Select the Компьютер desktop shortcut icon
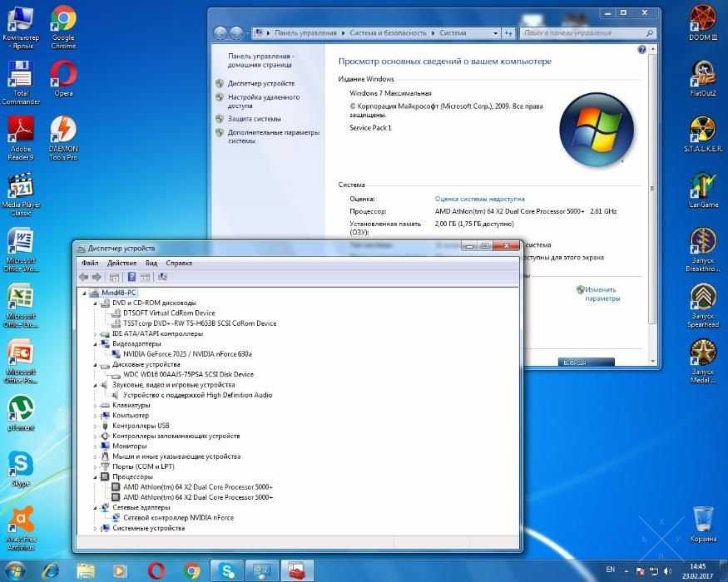 pos(21,27)
